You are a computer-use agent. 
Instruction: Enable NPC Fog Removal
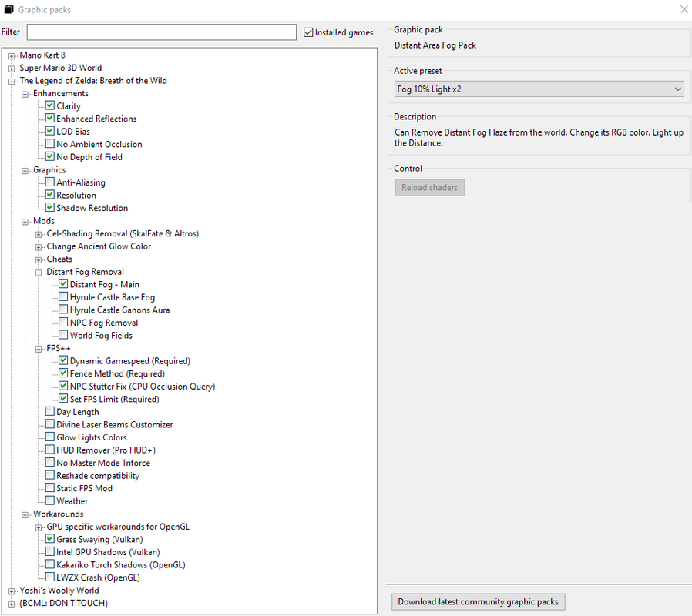[63, 323]
